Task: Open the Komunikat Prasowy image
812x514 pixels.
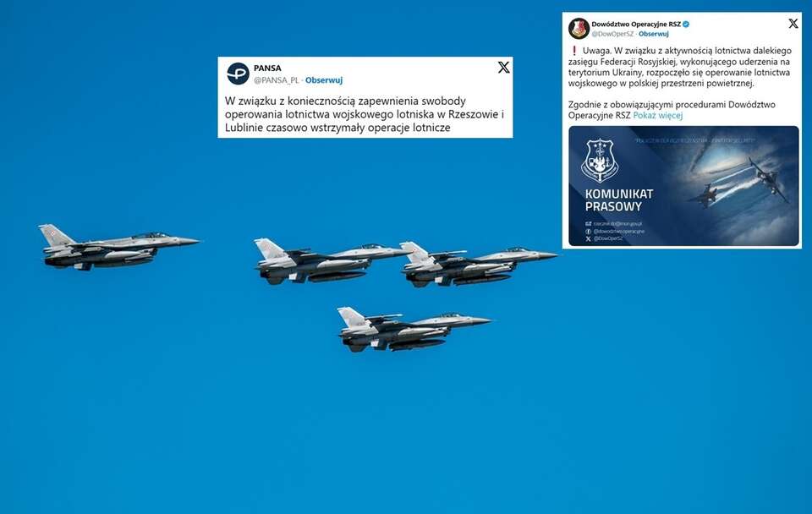Action: tap(683, 186)
